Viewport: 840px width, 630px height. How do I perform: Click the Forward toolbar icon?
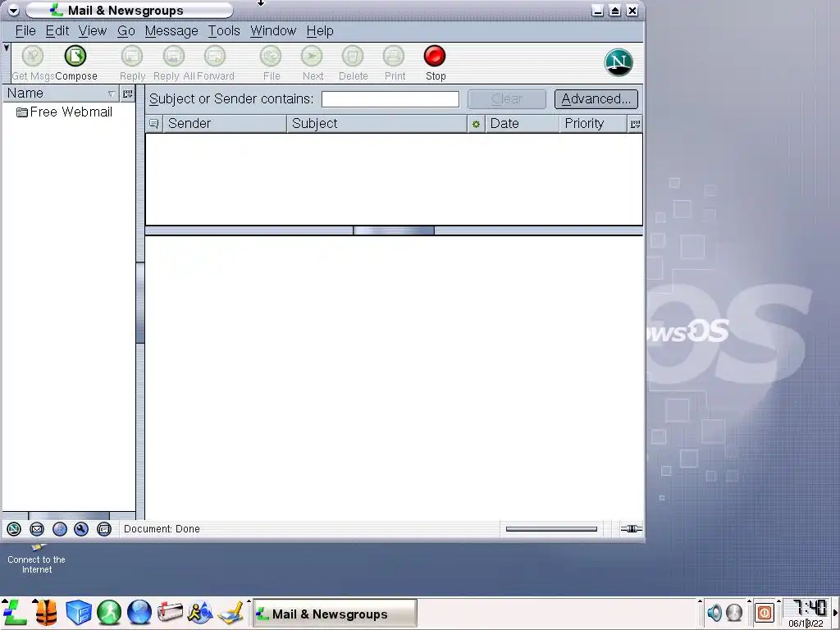point(215,56)
